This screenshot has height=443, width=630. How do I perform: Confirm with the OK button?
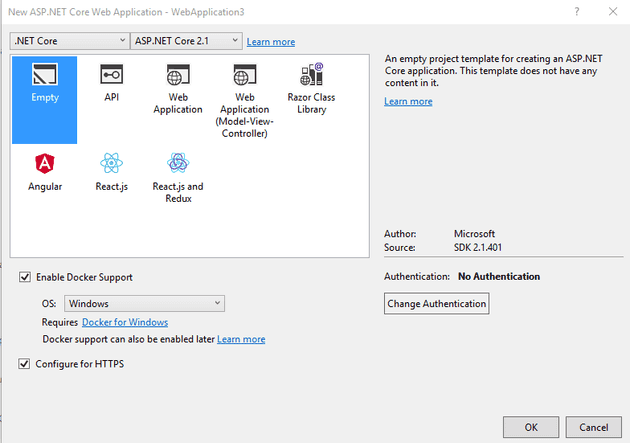(531, 427)
